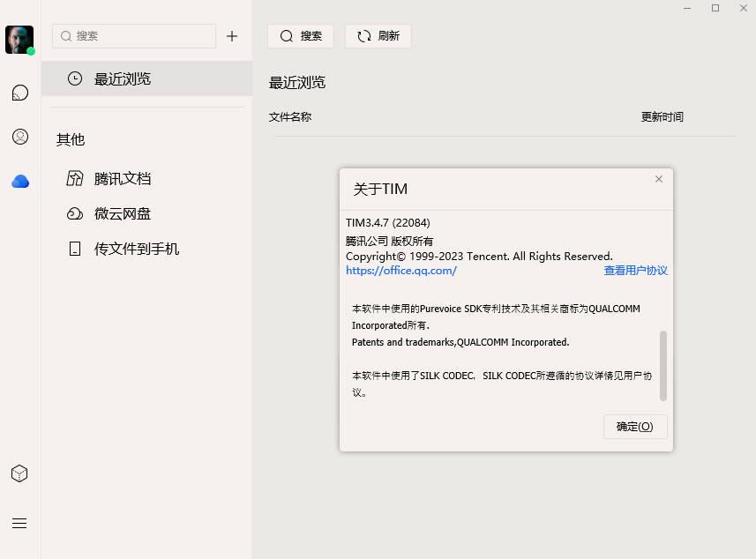Close the TIM main window
Image resolution: width=756 pixels, height=559 pixels.
[744, 8]
